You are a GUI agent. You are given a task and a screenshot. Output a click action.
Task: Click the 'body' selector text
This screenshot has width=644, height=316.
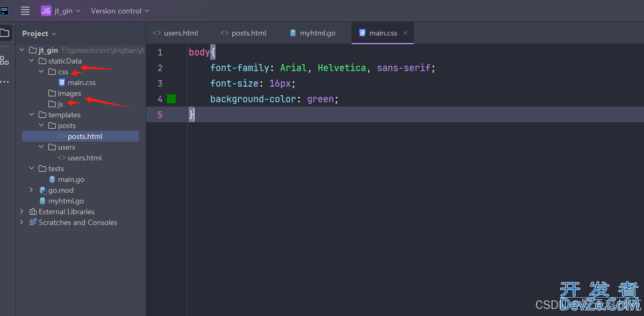pos(199,52)
